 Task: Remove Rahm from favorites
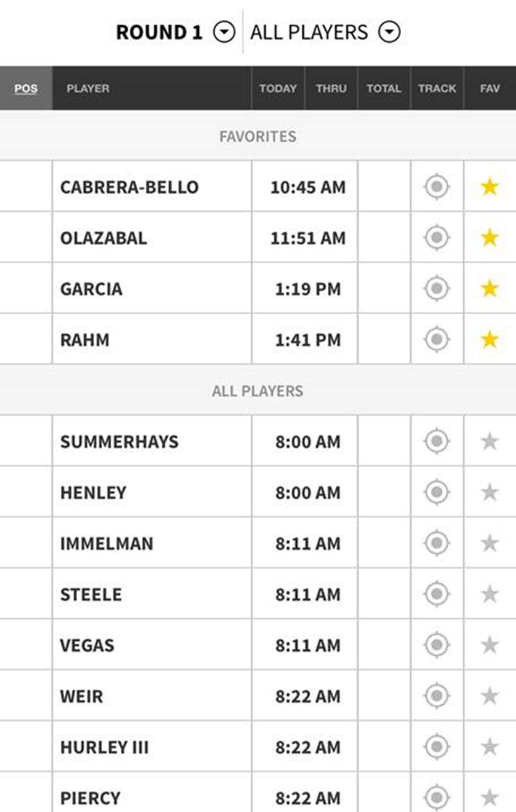coord(490,340)
